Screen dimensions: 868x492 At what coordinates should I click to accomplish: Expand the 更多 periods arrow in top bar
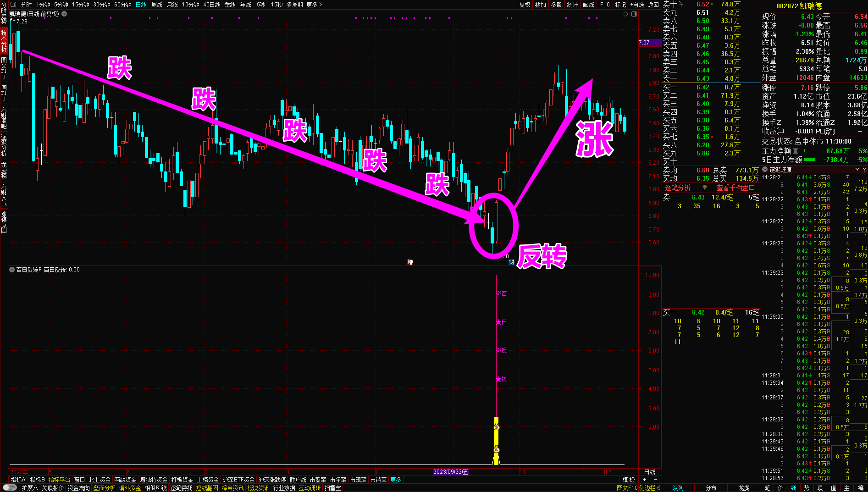point(315,5)
